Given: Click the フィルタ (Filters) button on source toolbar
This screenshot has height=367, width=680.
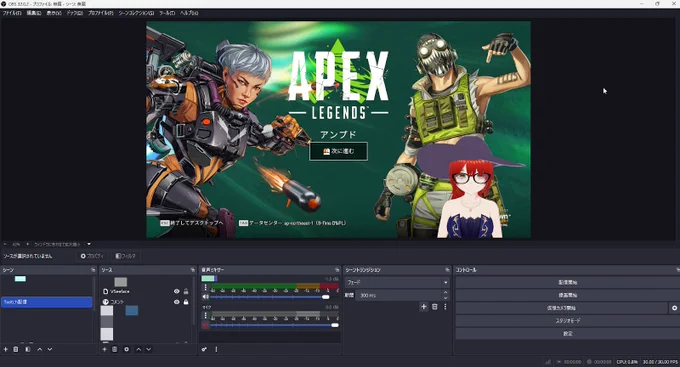Looking at the screenshot, I should 125,256.
